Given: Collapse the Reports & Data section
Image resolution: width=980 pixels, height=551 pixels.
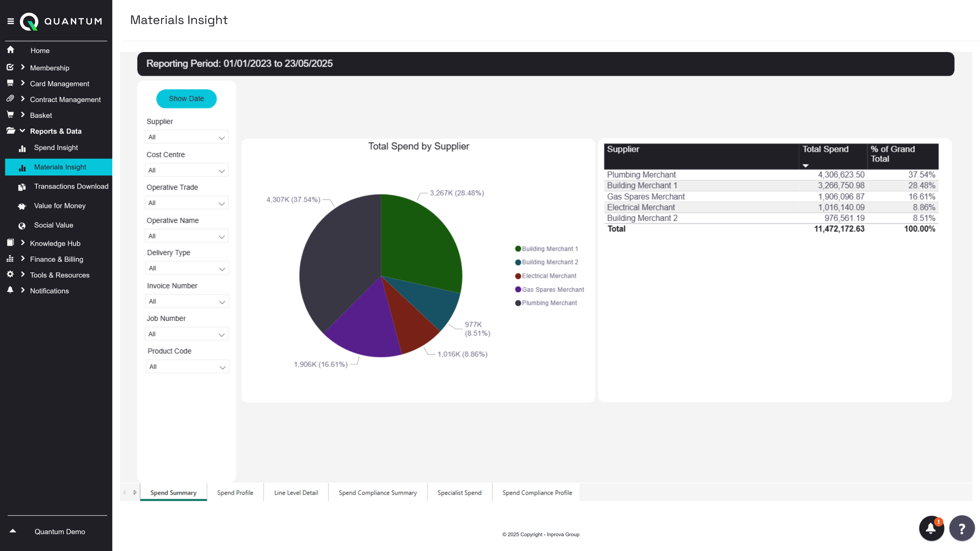Looking at the screenshot, I should tap(56, 131).
